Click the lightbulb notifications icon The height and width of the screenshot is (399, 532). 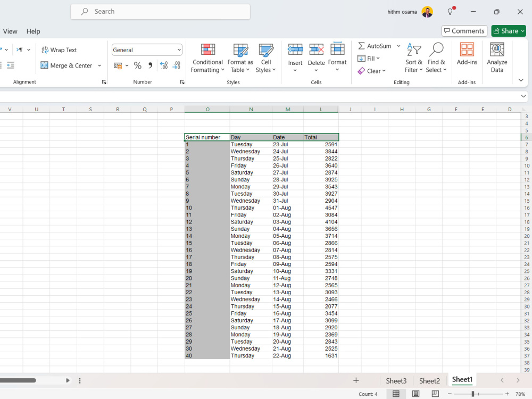[x=450, y=12]
